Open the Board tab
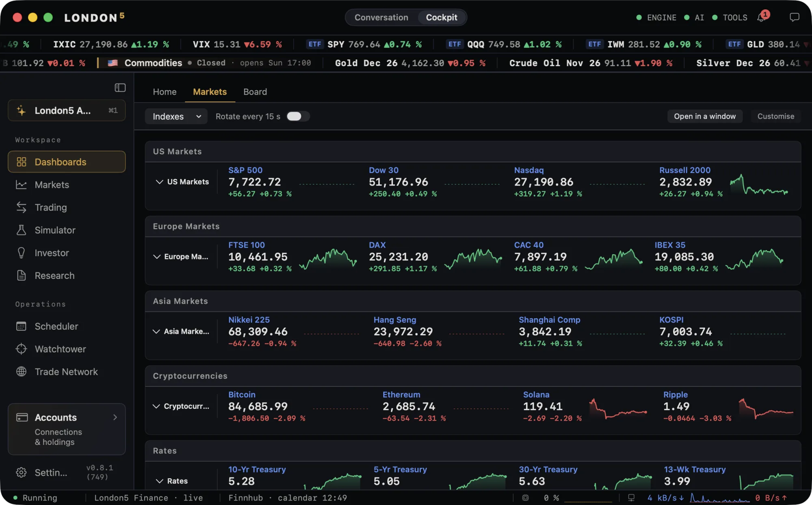Viewport: 812px width, 505px height. 255,92
